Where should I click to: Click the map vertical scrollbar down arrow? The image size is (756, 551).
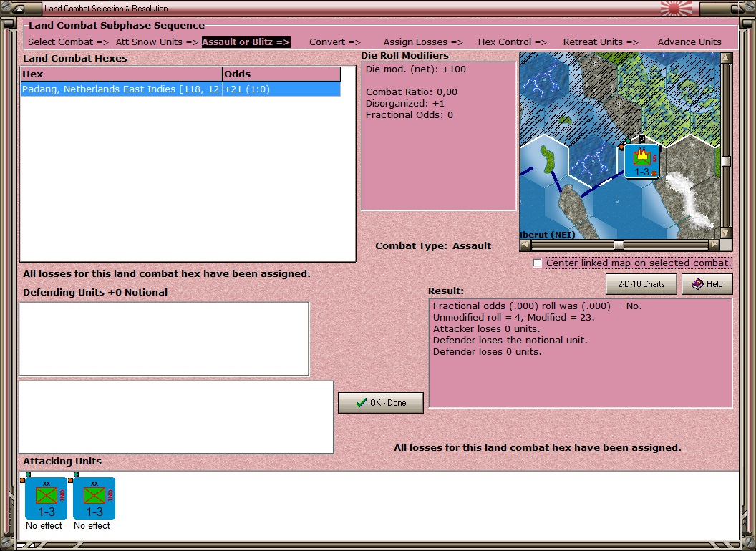point(726,233)
